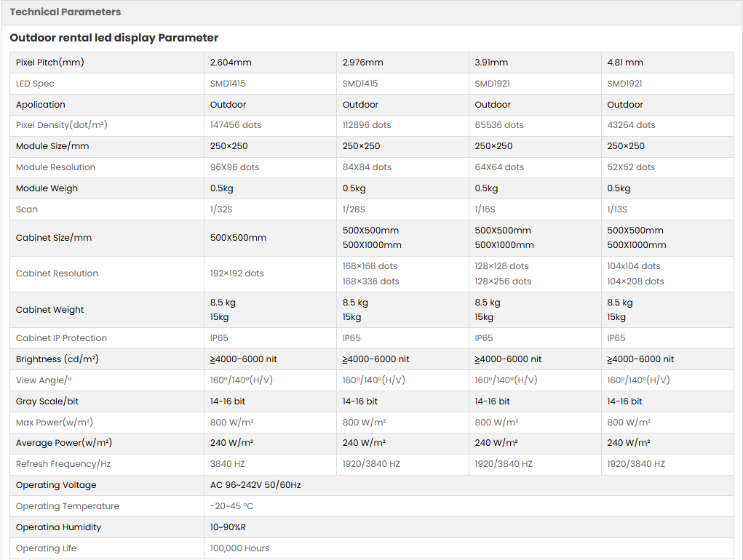Select the Cabinet IP Protection row label
This screenshot has height=560, width=743.
[61, 338]
